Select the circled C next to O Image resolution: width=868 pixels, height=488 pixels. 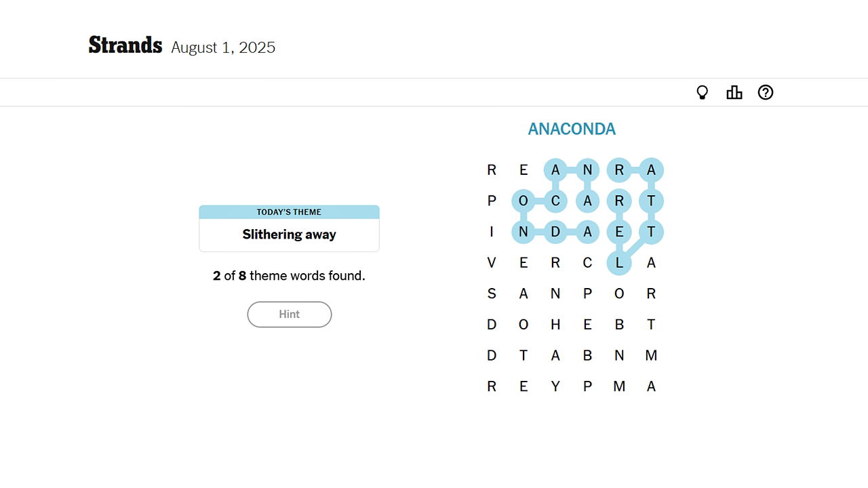point(555,201)
